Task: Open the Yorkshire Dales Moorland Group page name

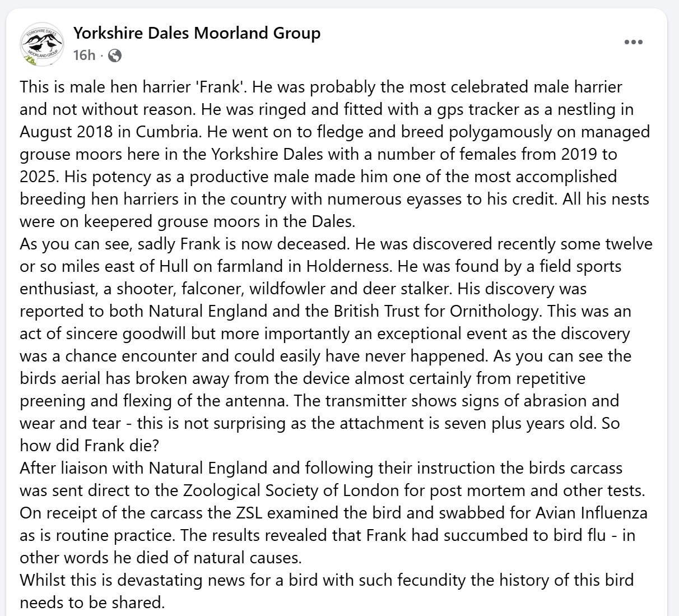Action: (x=197, y=33)
